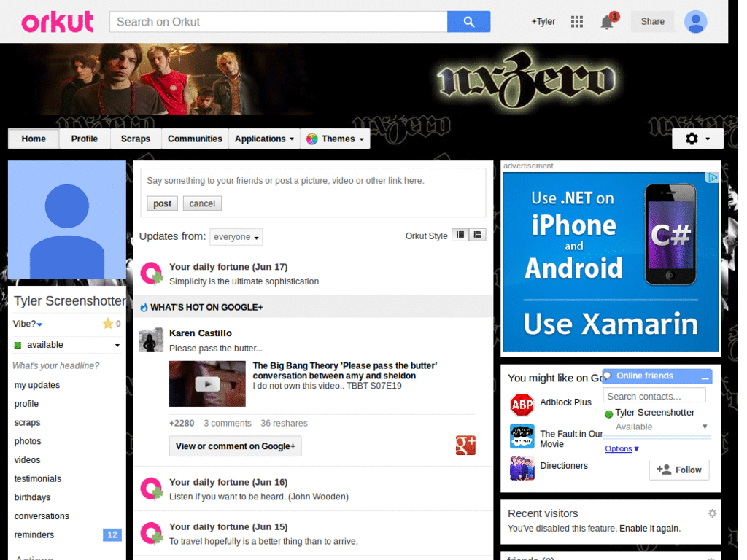Click the Google+ red icon
This screenshot has width=747, height=560.
coord(465,446)
